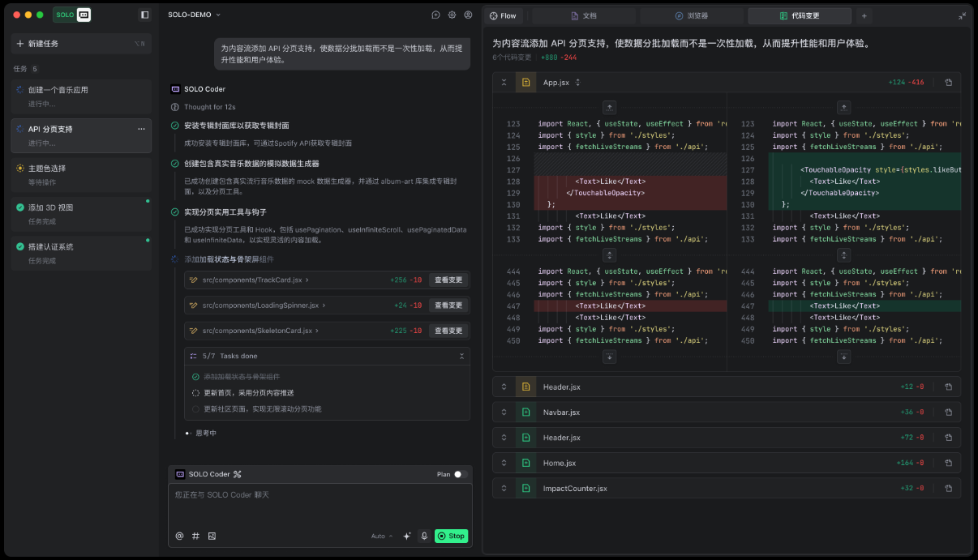
Task: Open App.jsx file using its right-side icon
Action: [x=948, y=83]
